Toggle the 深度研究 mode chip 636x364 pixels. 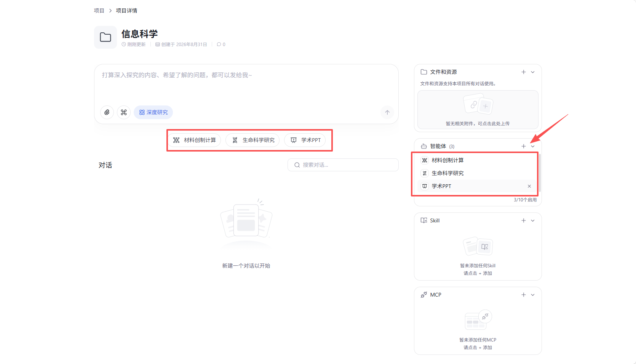153,112
